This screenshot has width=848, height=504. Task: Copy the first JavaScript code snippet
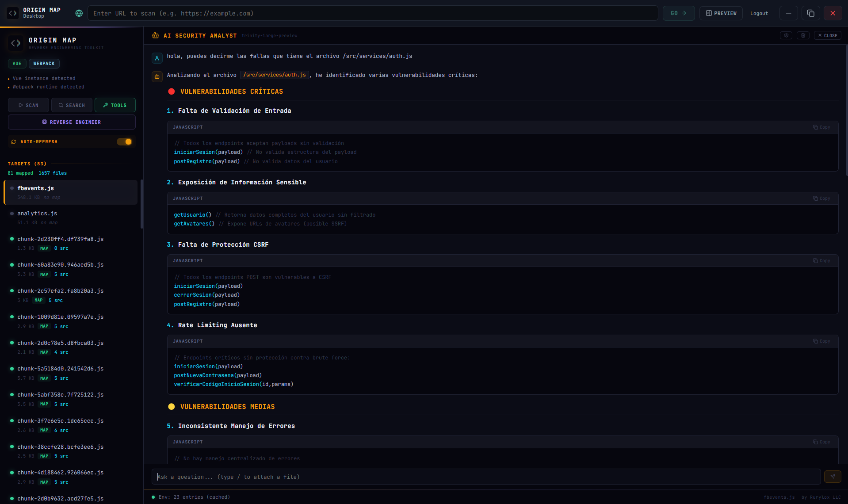(x=821, y=127)
